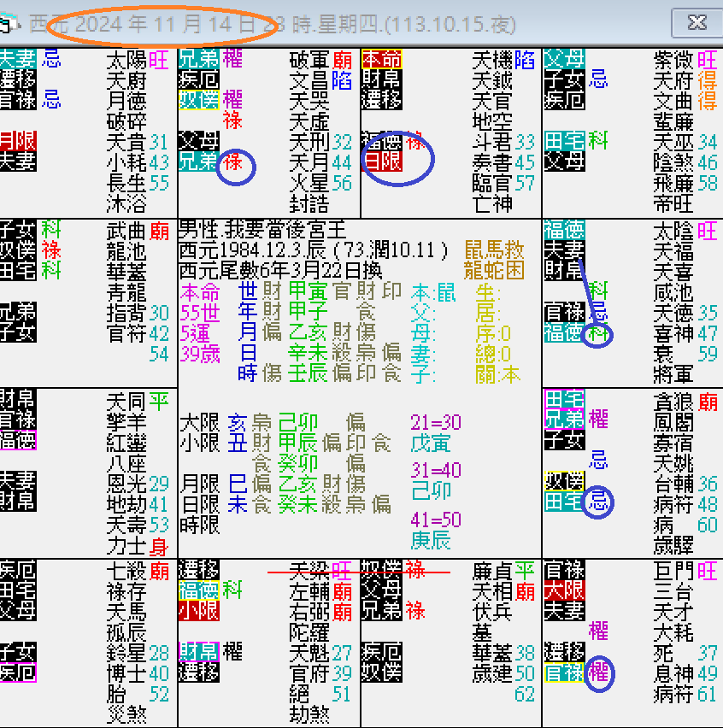Image resolution: width=723 pixels, height=728 pixels.
Task: Toggle the pink-boxed 疾厄 label bottom-left
Action: click(19, 672)
